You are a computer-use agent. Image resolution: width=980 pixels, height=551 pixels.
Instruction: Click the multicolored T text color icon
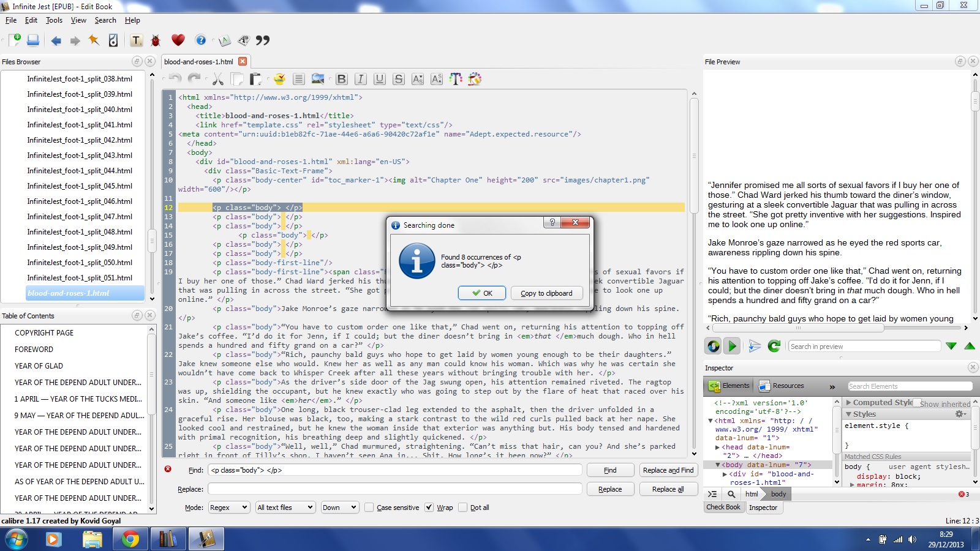pyautogui.click(x=456, y=79)
